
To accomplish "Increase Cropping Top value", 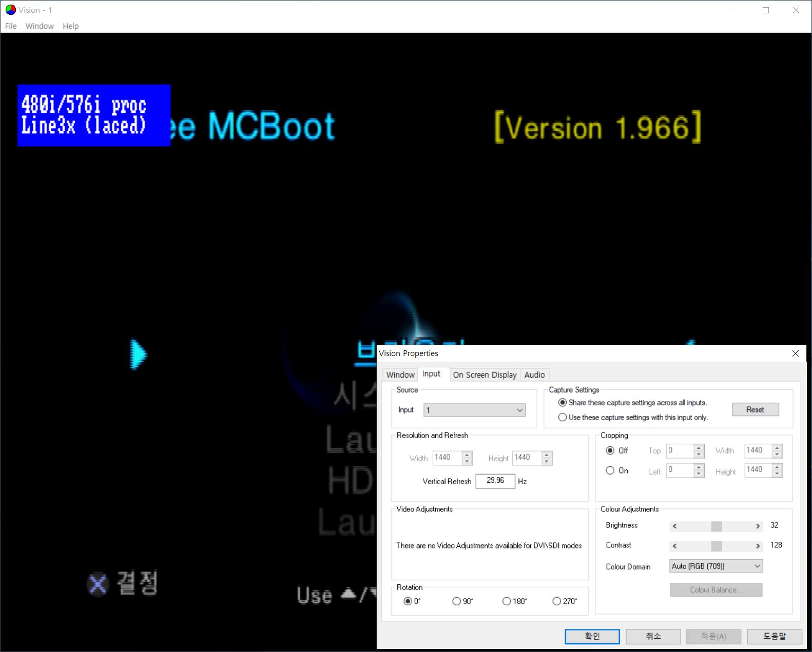I will [x=699, y=447].
